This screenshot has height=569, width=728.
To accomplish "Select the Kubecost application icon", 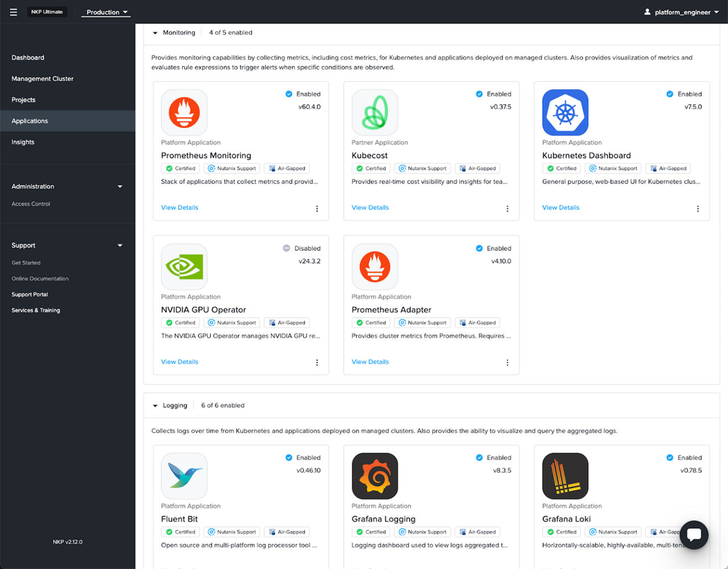I will [x=375, y=112].
